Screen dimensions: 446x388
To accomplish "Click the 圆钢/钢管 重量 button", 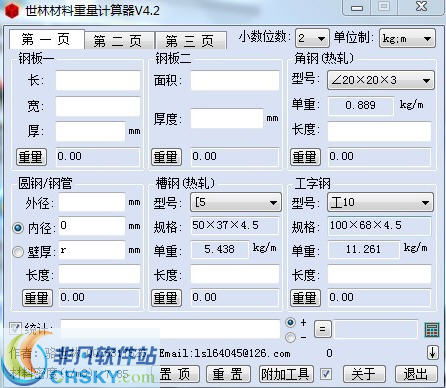I will click(37, 298).
